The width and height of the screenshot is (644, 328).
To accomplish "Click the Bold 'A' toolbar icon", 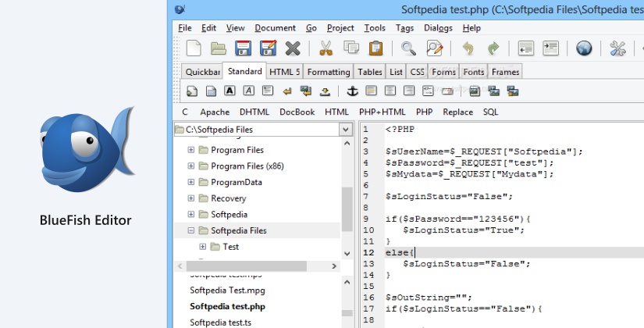I will click(231, 91).
